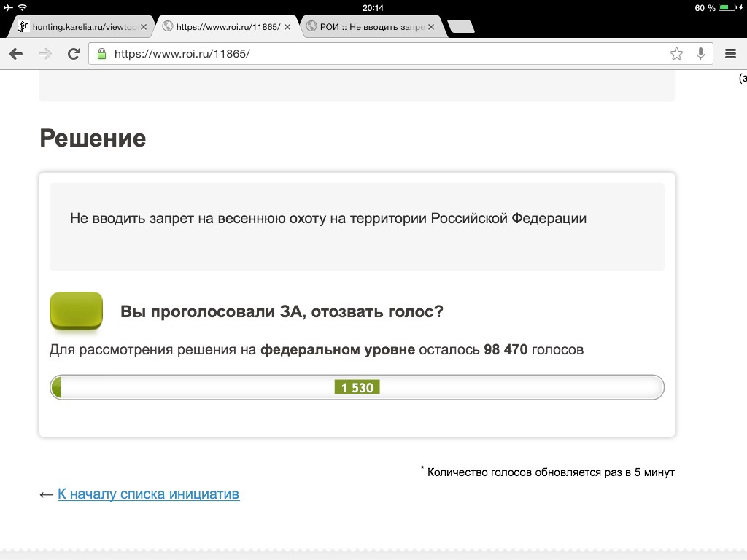
Task: Start voice search with the microphone icon
Action: [700, 53]
